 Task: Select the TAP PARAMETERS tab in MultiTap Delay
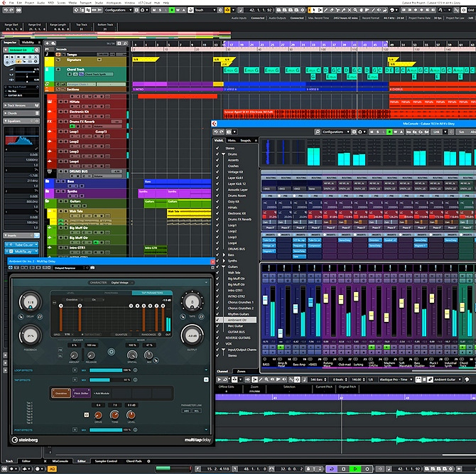tap(152, 293)
